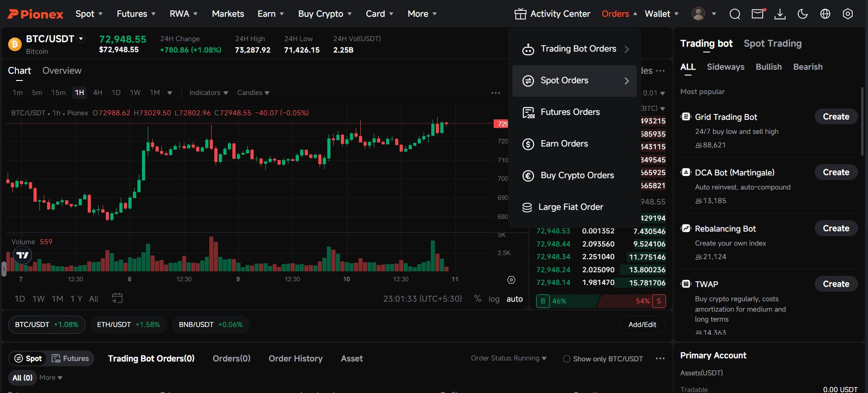Image resolution: width=868 pixels, height=393 pixels.
Task: Click the Grid Trading Bot icon
Action: coord(686,117)
